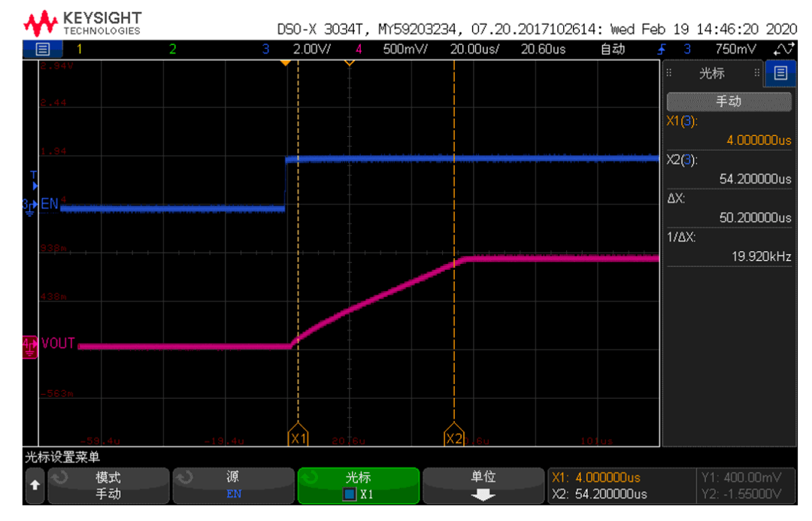Image resolution: width=812 pixels, height=521 pixels.
Task: Select the 1/ΔX value 19.920kHz
Action: [761, 256]
